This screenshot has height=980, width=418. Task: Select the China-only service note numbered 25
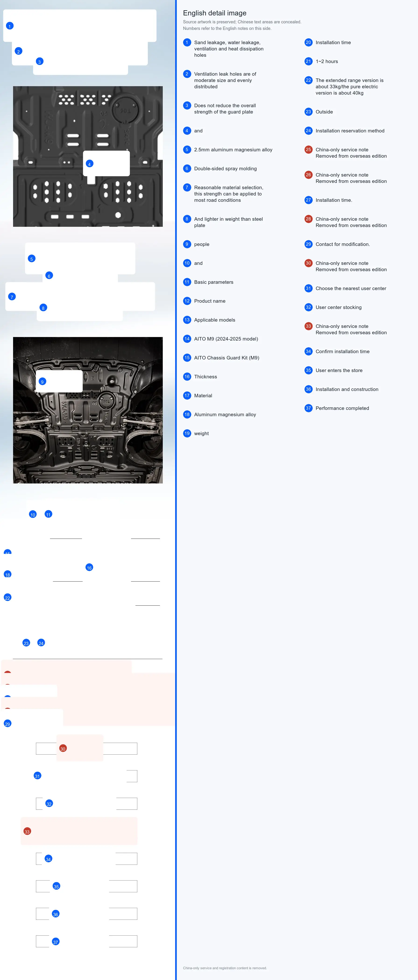351,153
